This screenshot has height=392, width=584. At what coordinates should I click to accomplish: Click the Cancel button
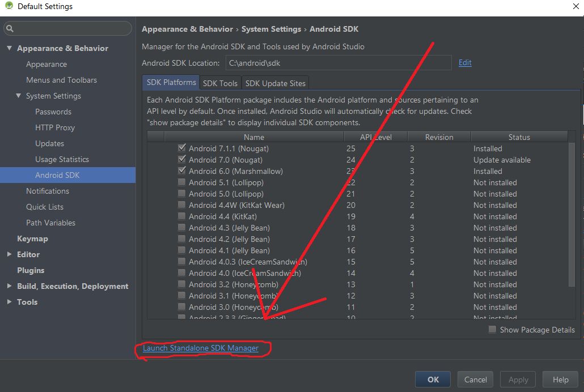point(475,380)
